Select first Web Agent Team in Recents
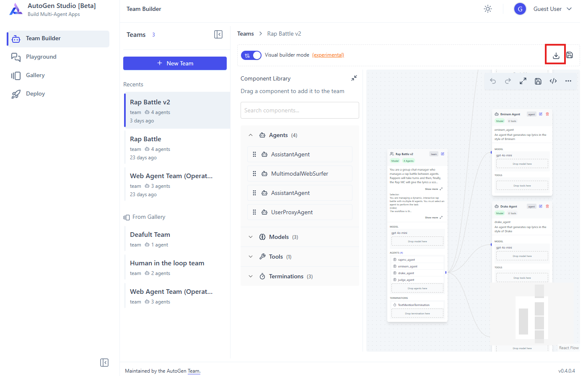The image size is (588, 376). coord(177,185)
